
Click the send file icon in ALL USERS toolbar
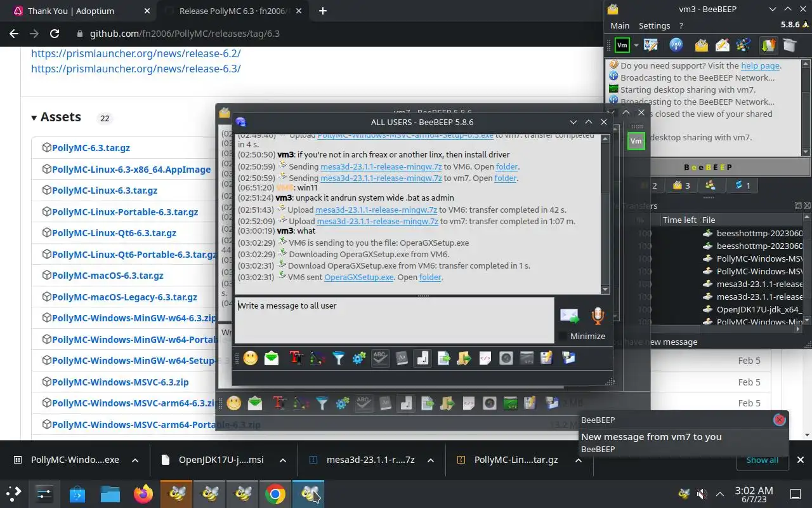(443, 358)
